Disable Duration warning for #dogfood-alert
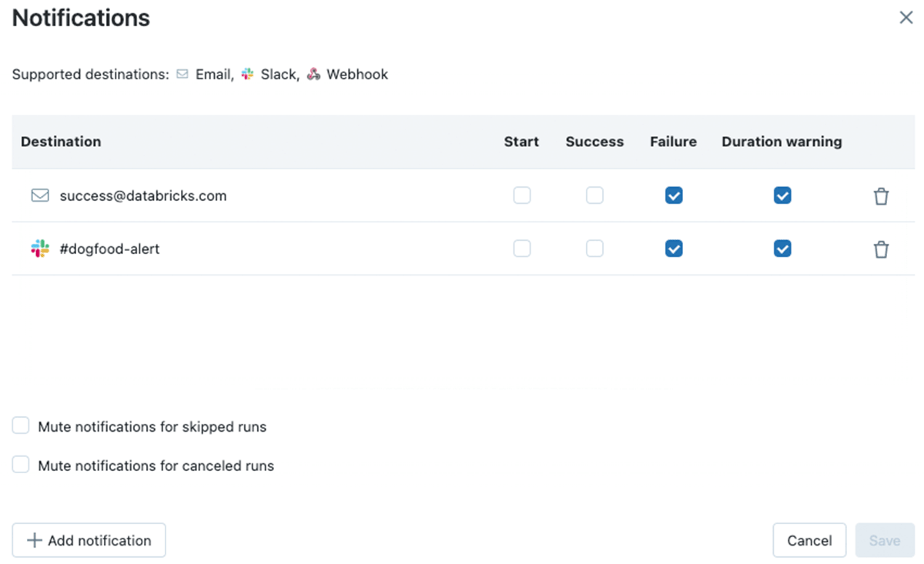Screen dimensions: 924x564 (782, 249)
